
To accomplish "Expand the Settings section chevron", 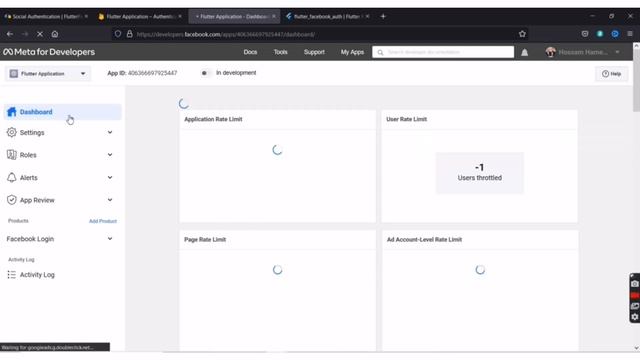I will [x=110, y=132].
